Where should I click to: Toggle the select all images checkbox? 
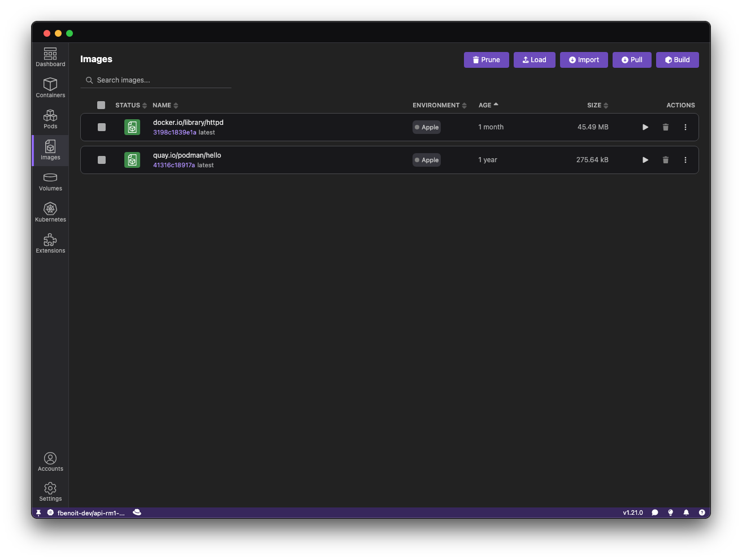click(101, 105)
